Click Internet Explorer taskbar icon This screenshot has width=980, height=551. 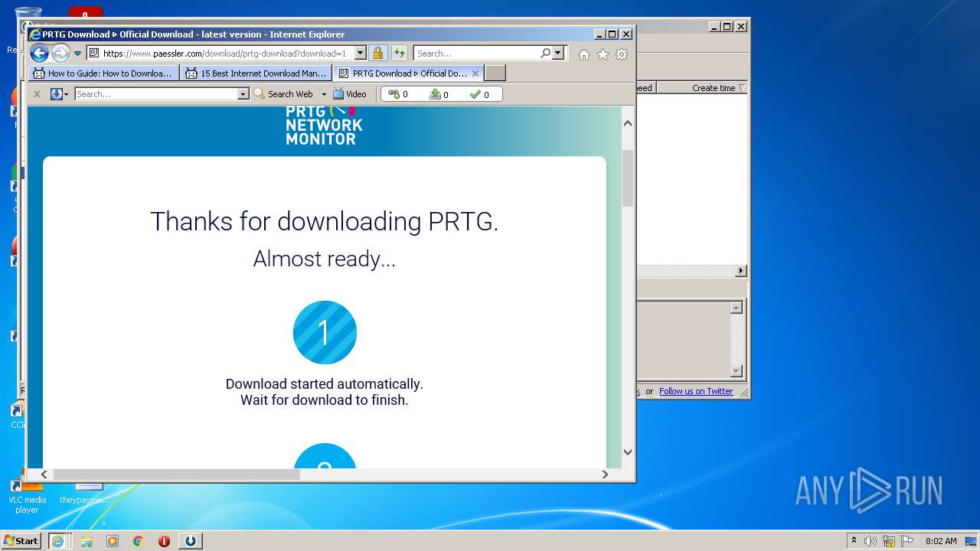[57, 541]
